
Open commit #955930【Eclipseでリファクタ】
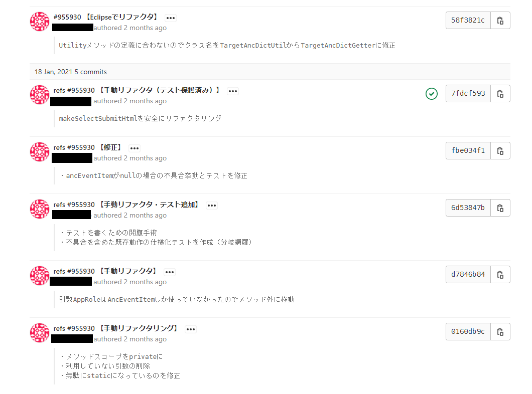(106, 17)
